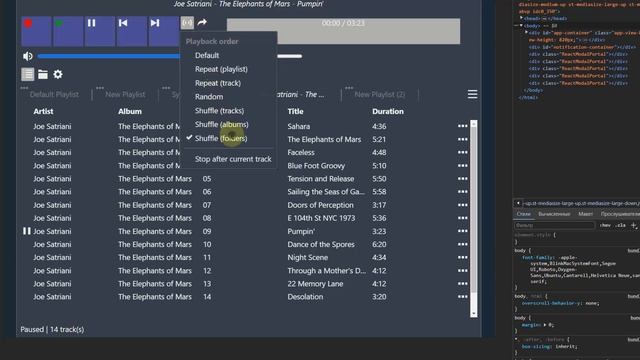Open options for Doors of Perception

462,205
